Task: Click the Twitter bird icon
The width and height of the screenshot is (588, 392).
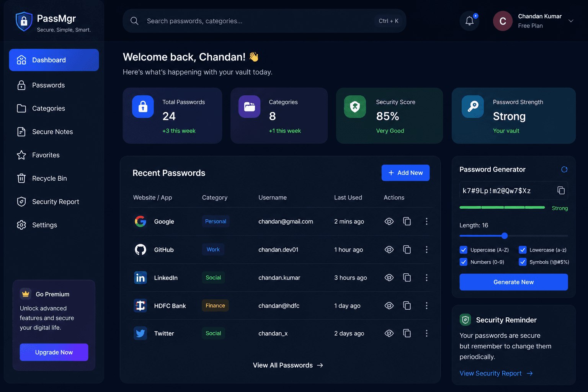Action: pyautogui.click(x=140, y=333)
